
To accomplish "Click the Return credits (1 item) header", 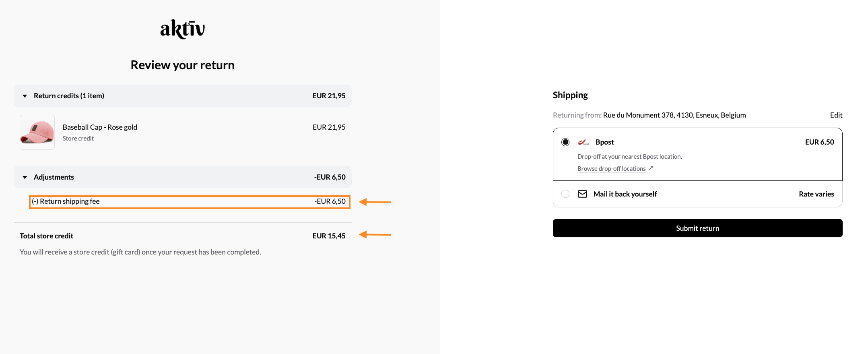I will point(69,96).
